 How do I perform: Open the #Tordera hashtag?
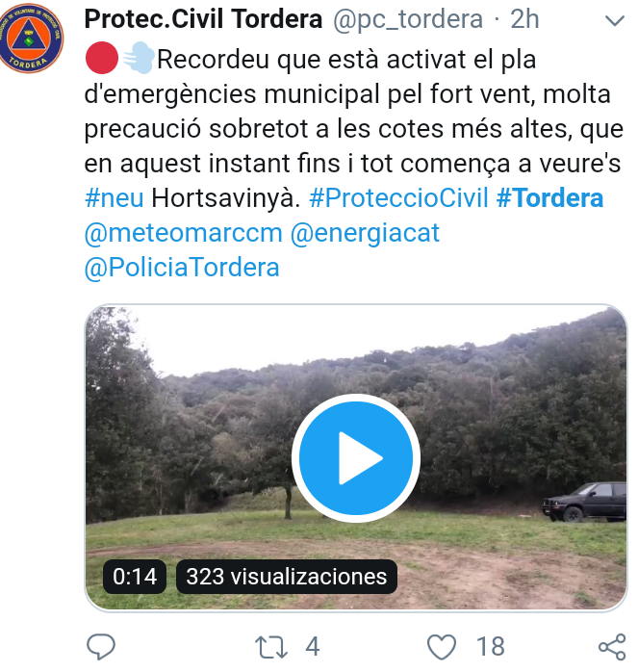coord(549,198)
